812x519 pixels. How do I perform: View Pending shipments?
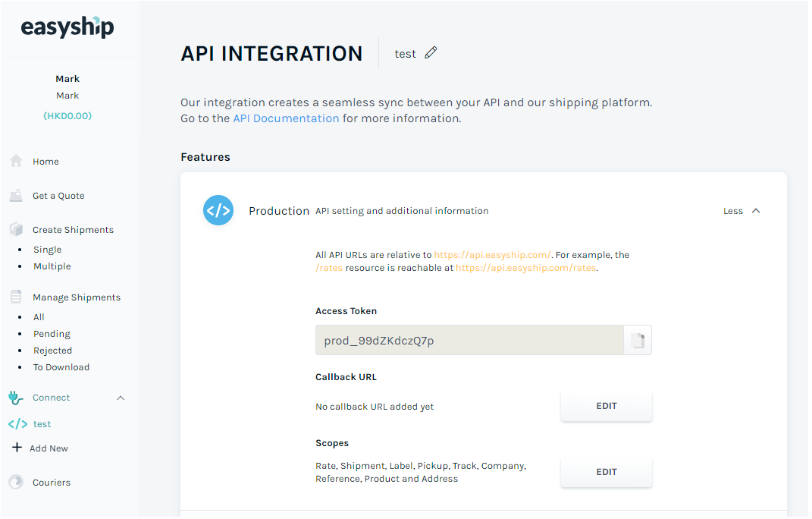[52, 334]
